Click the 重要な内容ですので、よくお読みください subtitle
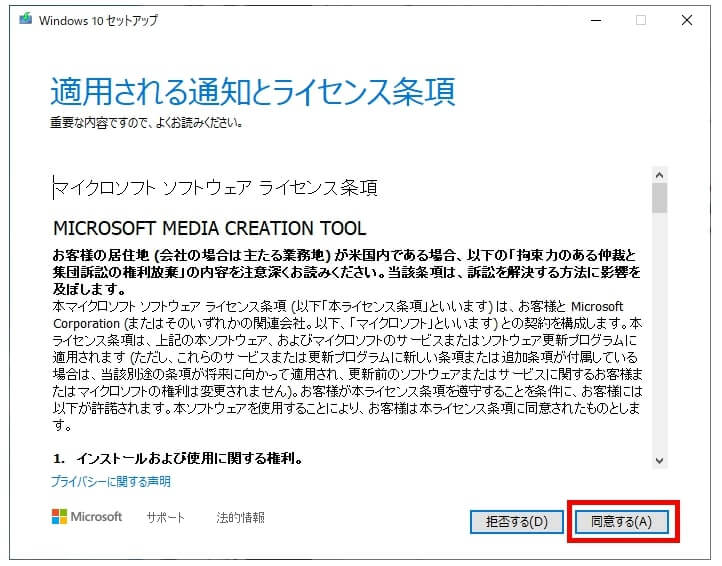 pyautogui.click(x=146, y=123)
